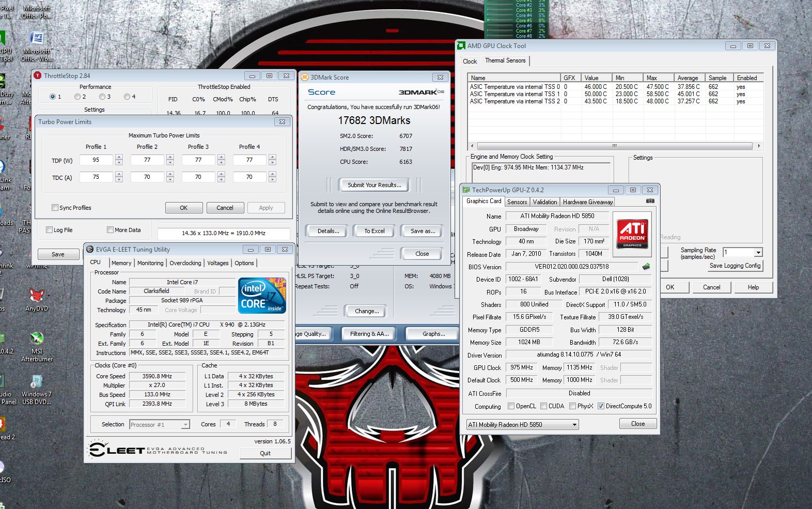This screenshot has width=812, height=509.
Task: Click the GPU-Z BIOS save chip icon
Action: [x=646, y=267]
